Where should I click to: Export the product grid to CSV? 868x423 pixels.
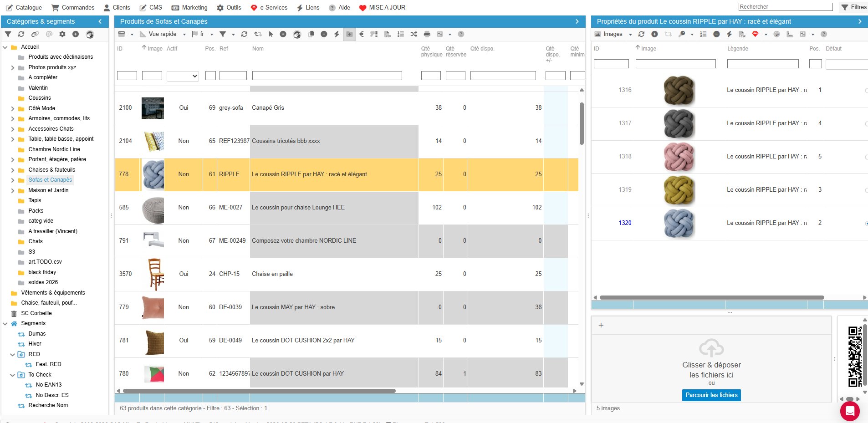pyautogui.click(x=388, y=34)
